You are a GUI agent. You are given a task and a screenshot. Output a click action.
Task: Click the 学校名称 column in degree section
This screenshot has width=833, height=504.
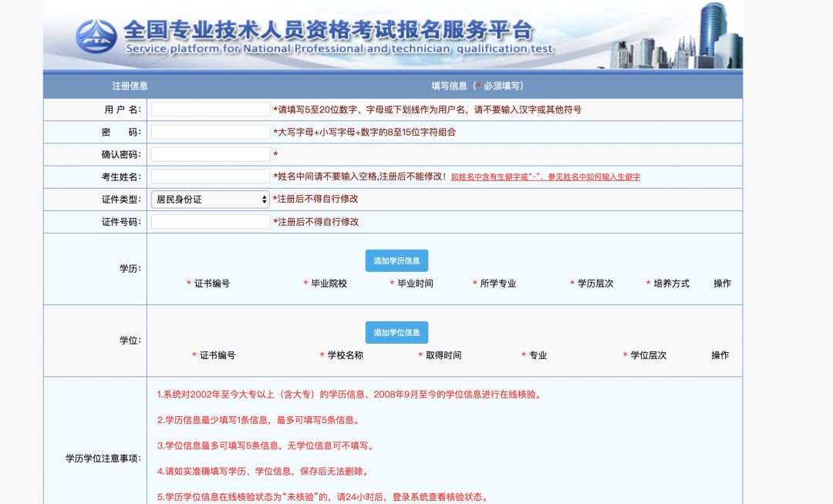click(345, 355)
